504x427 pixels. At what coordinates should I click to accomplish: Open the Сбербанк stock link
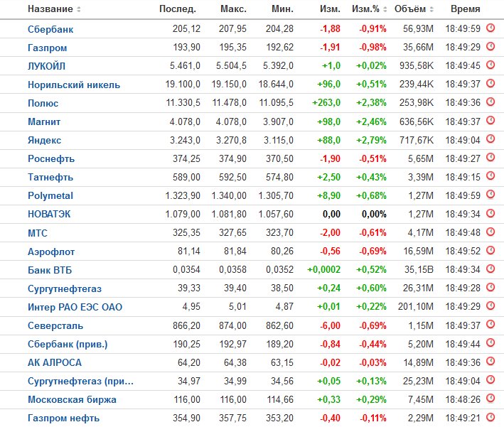(50, 29)
